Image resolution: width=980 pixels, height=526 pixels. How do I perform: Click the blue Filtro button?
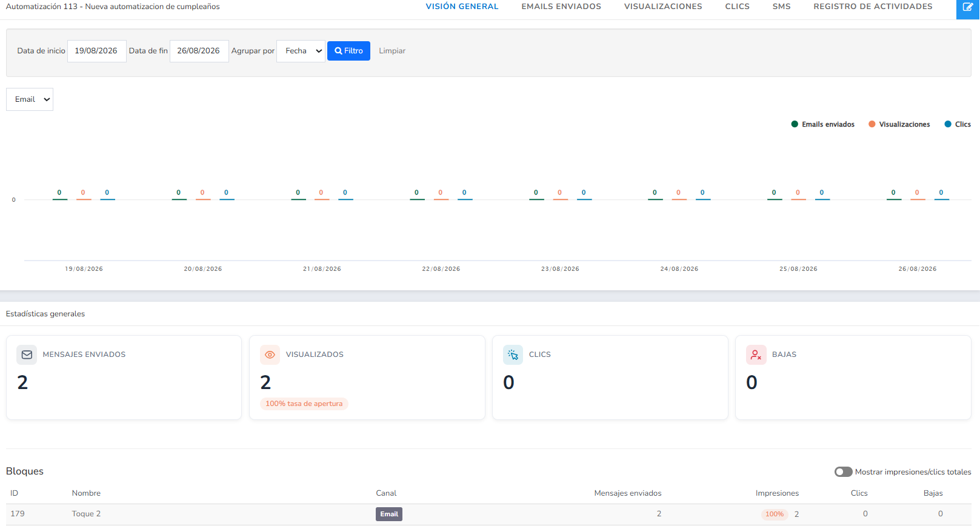348,51
